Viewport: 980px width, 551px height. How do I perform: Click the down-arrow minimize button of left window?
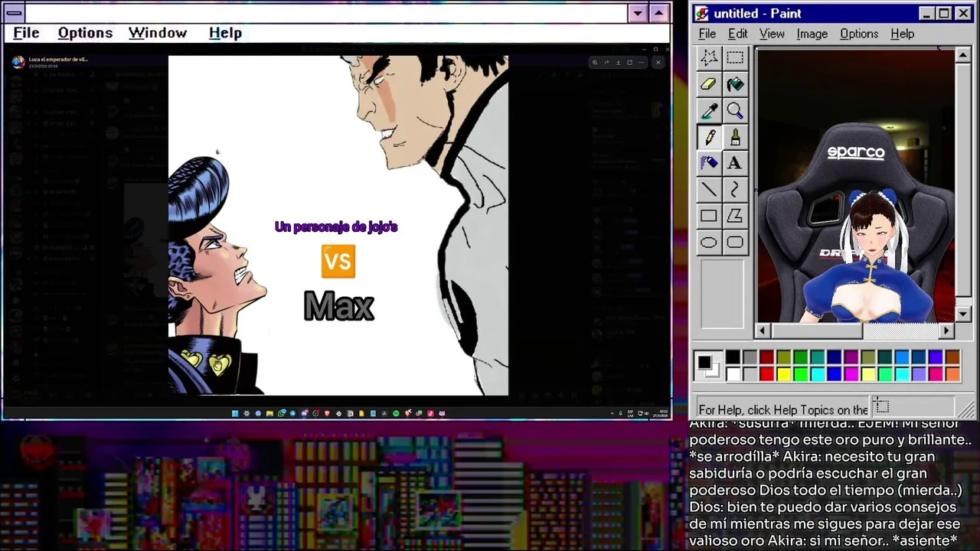tap(638, 13)
